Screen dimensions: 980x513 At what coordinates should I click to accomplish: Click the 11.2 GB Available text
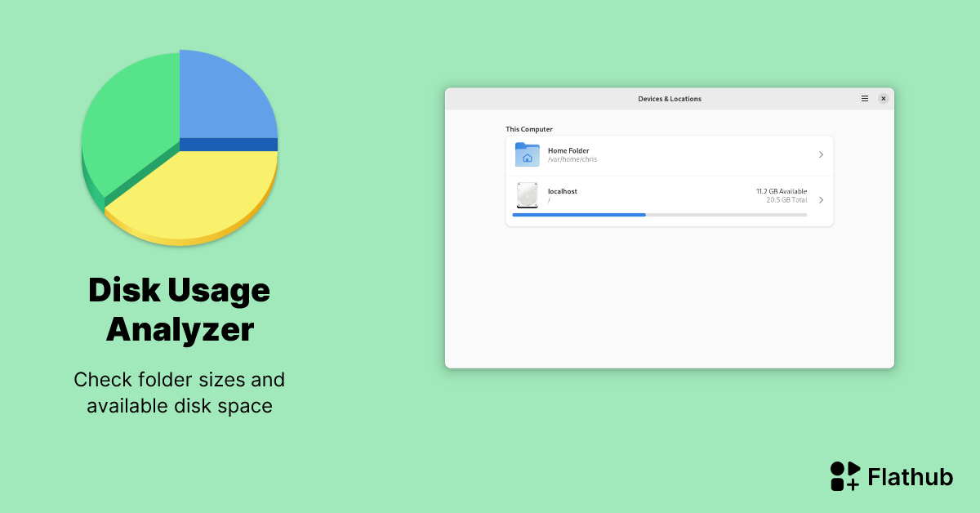782,191
